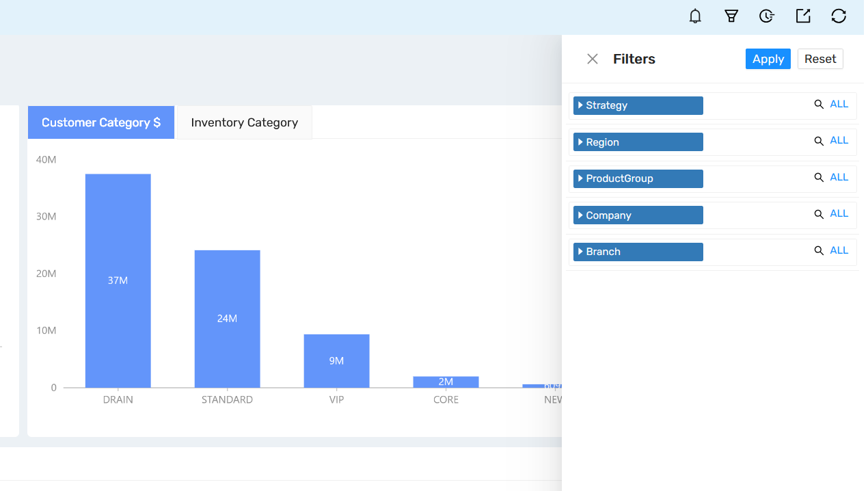Select ALL values for Region filter
Image resolution: width=868 pixels, height=491 pixels.
(839, 140)
